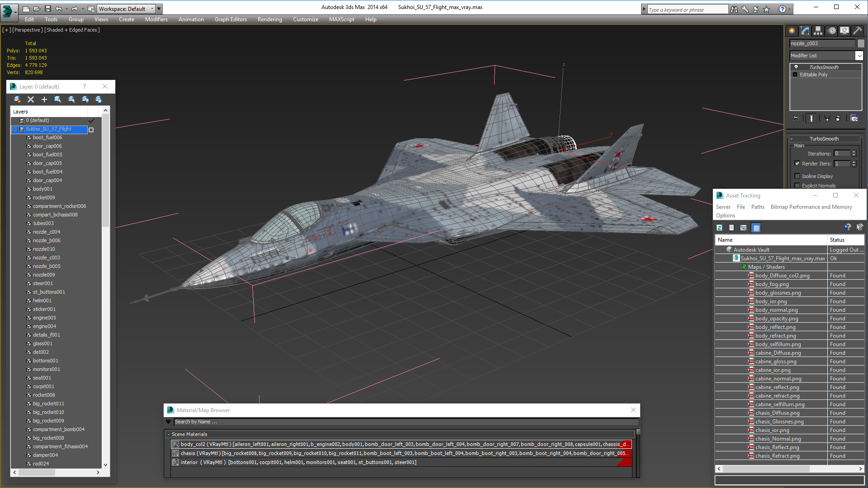Click the New Scene toolbar icon
Screen dimensions: 868x488
tap(26, 9)
